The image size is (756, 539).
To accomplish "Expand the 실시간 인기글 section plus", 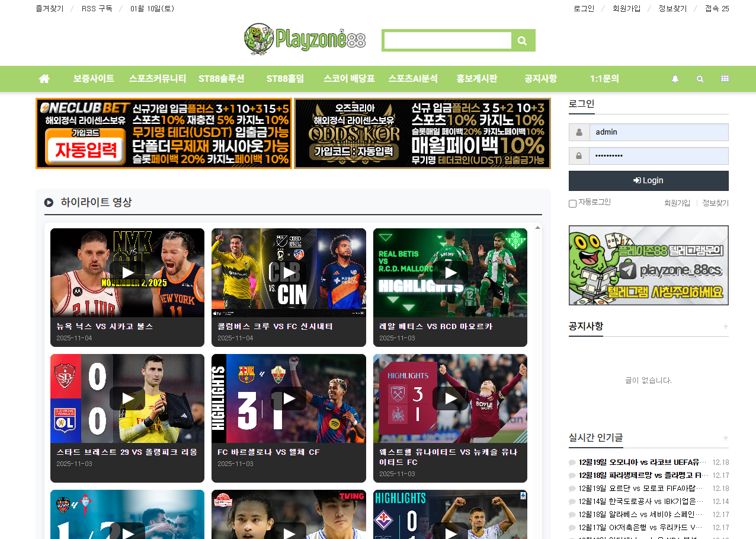I will click(x=725, y=438).
